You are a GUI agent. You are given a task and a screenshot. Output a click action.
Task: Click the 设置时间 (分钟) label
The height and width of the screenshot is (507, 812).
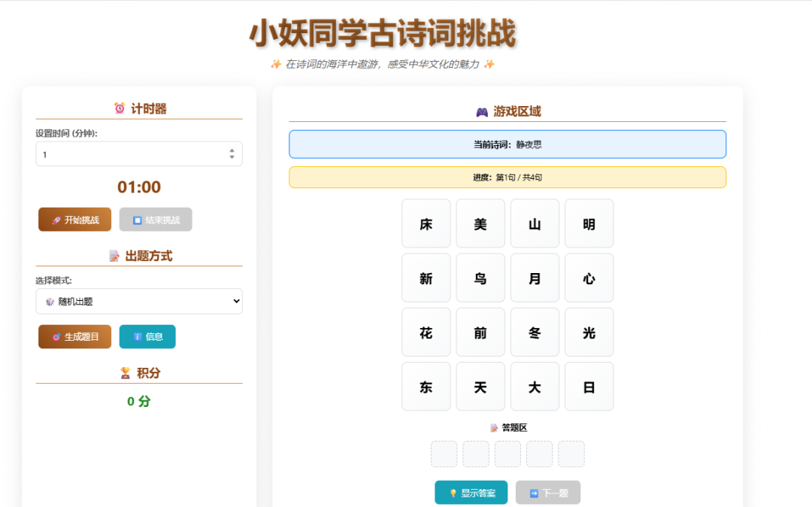point(66,133)
